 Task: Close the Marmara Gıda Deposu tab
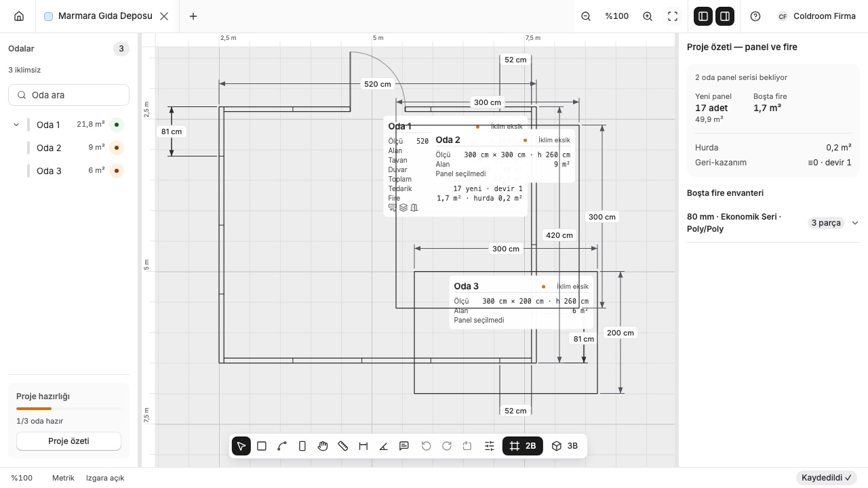pyautogui.click(x=164, y=16)
